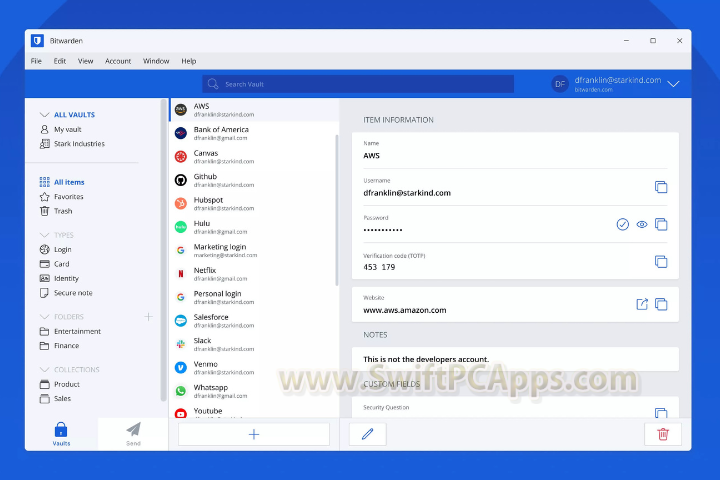Collapse the Types section
Viewport: 720px width, 480px height.
click(x=45, y=235)
